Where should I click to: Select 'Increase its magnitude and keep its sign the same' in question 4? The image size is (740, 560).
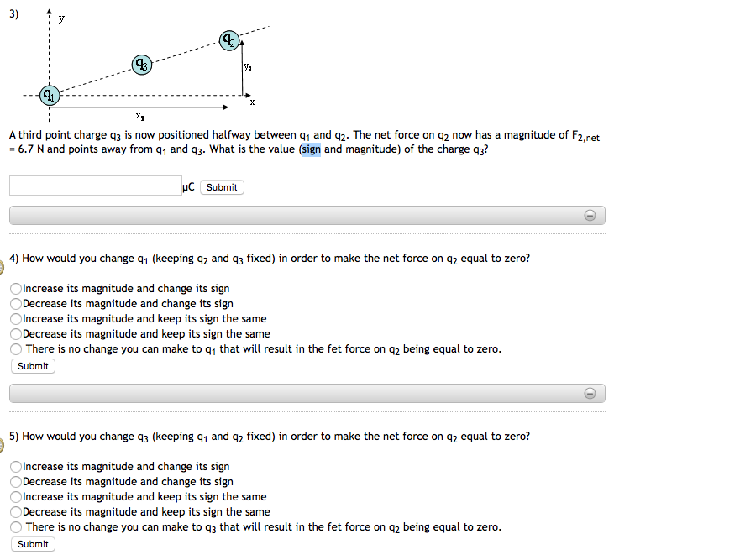[15, 318]
